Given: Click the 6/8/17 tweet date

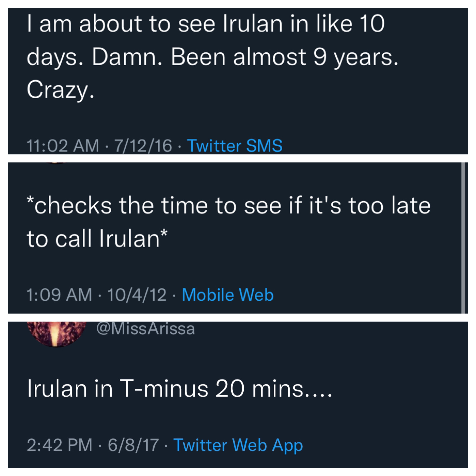Looking at the screenshot, I should (133, 445).
